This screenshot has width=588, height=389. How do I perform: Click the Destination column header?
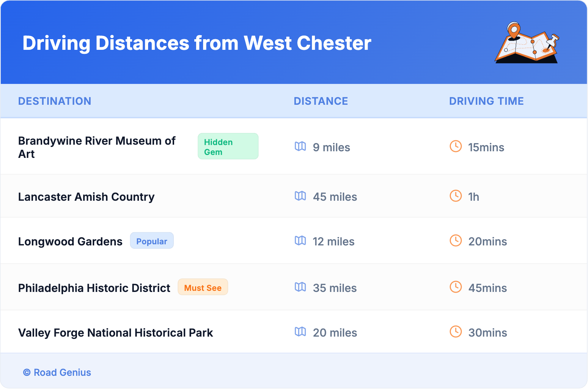(55, 101)
